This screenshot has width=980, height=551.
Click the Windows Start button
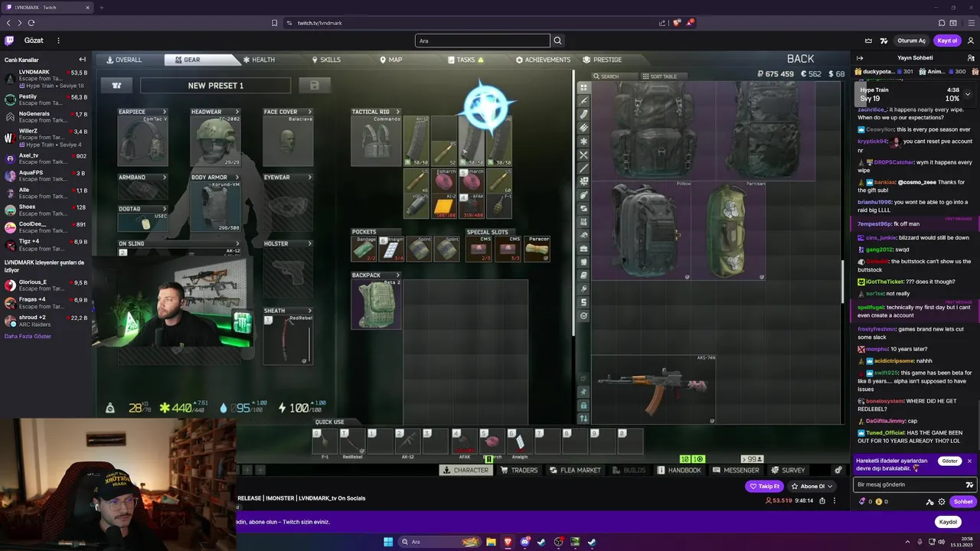(388, 542)
